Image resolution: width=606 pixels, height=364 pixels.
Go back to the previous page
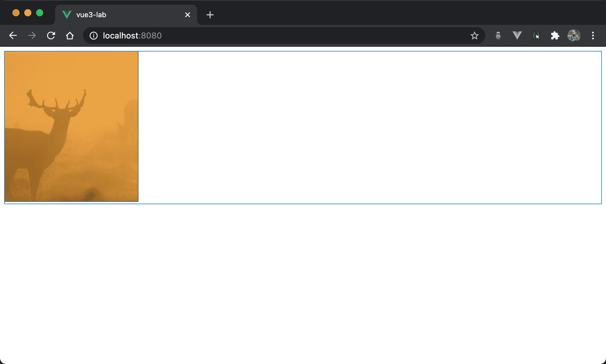[13, 36]
